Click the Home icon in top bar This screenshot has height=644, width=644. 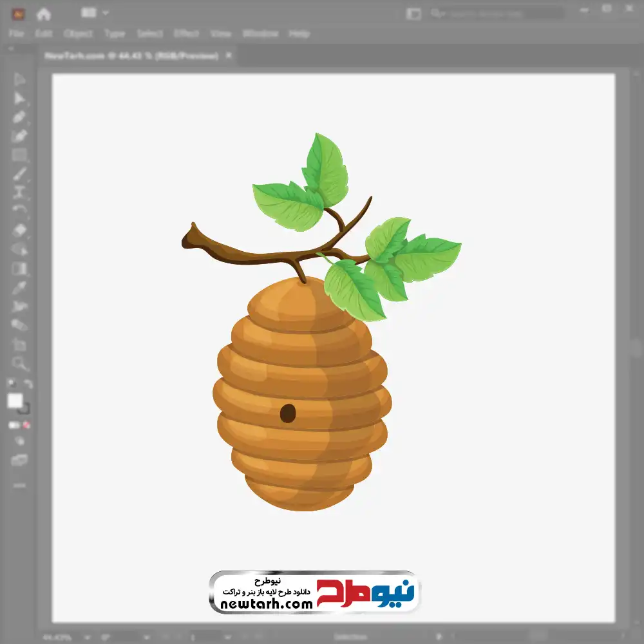[x=44, y=14]
